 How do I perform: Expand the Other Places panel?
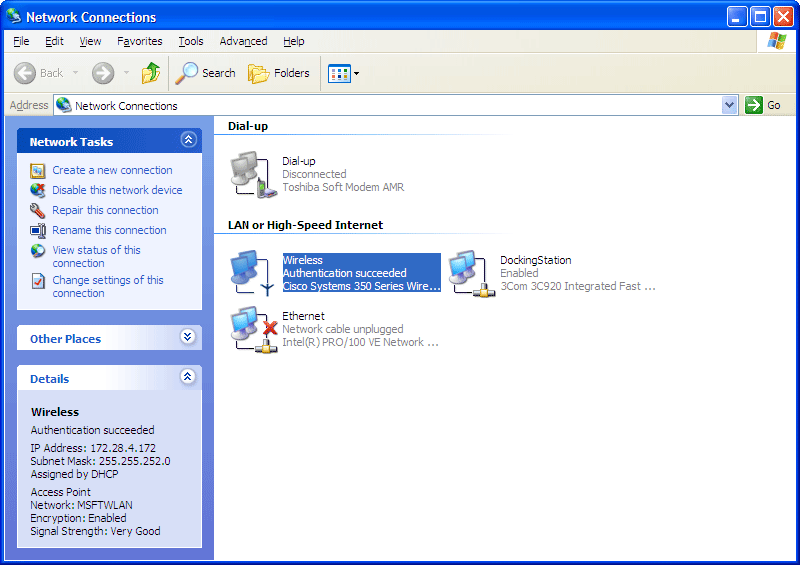pos(187,338)
